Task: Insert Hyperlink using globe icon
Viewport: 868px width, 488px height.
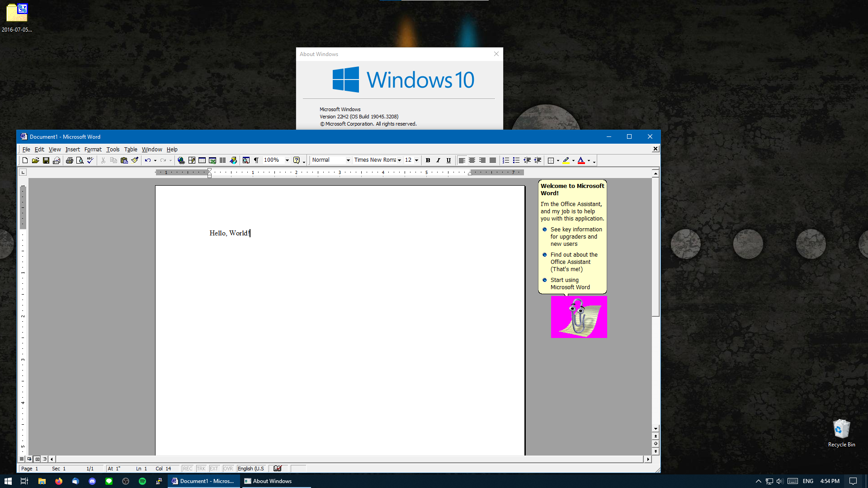Action: pos(181,160)
